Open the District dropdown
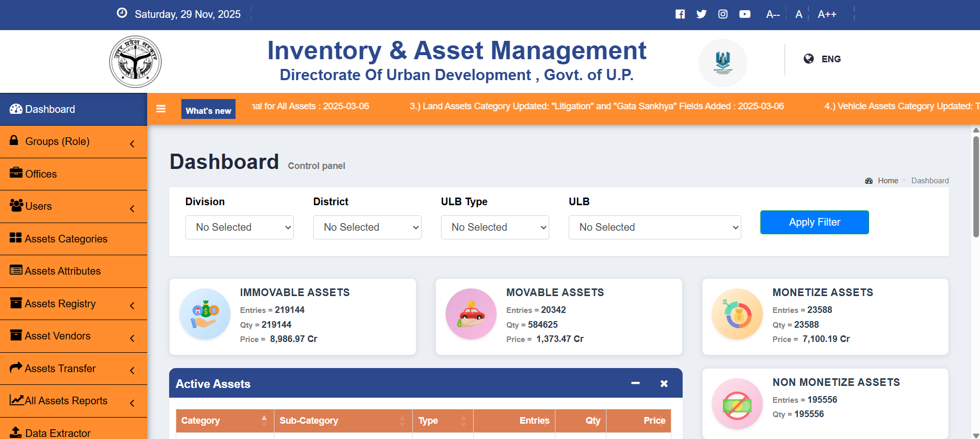The height and width of the screenshot is (439, 980). pyautogui.click(x=367, y=227)
